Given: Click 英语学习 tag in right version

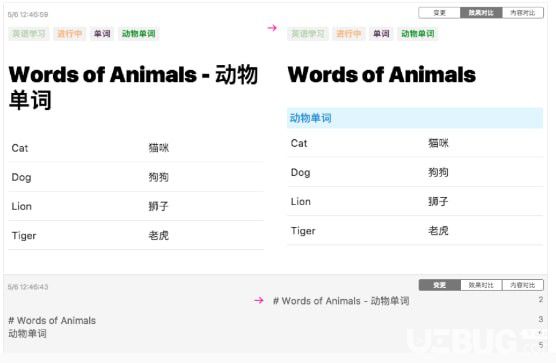Looking at the screenshot, I should [308, 34].
